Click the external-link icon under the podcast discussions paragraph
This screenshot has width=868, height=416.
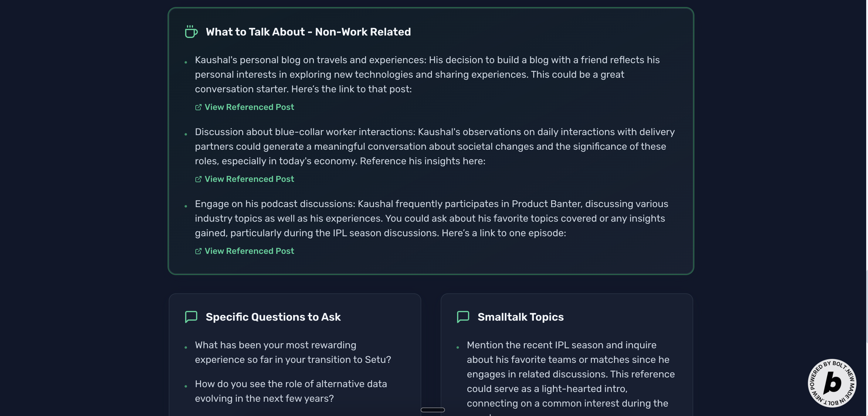198,251
